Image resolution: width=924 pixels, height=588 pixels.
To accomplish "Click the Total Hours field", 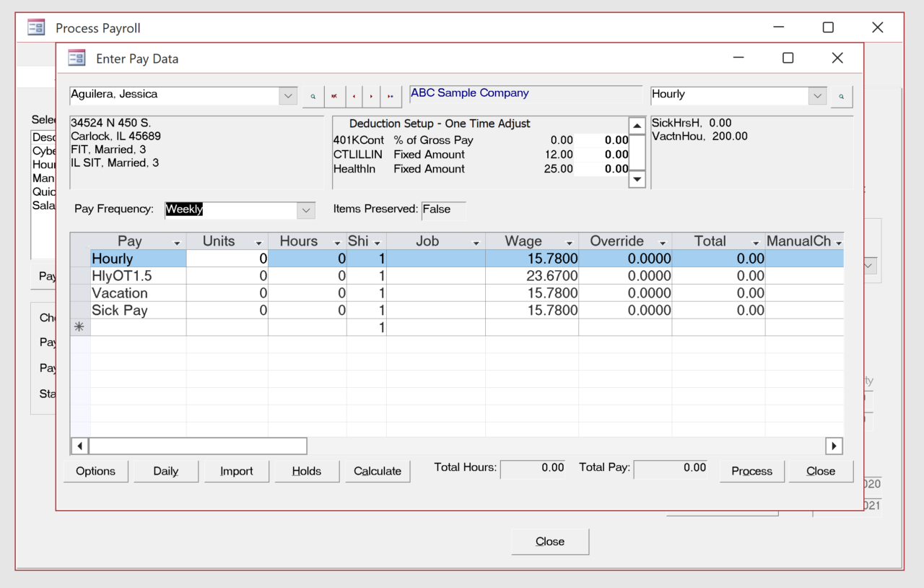I will (533, 467).
